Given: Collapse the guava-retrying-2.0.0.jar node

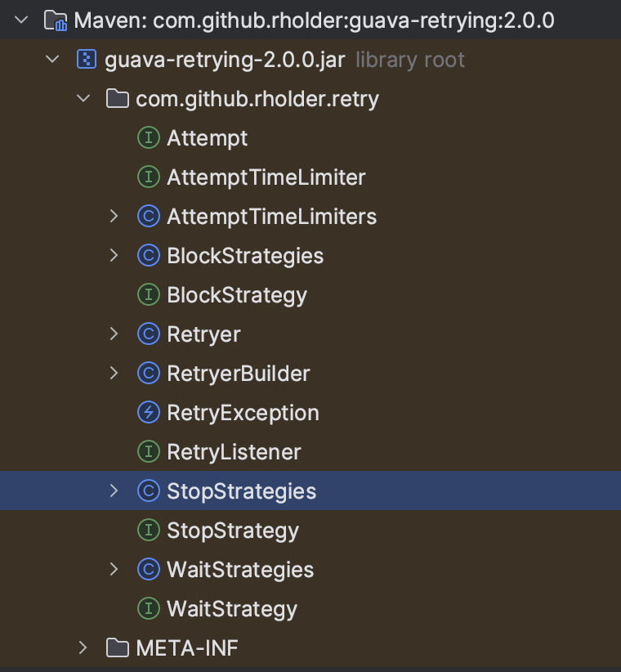Looking at the screenshot, I should click(53, 60).
